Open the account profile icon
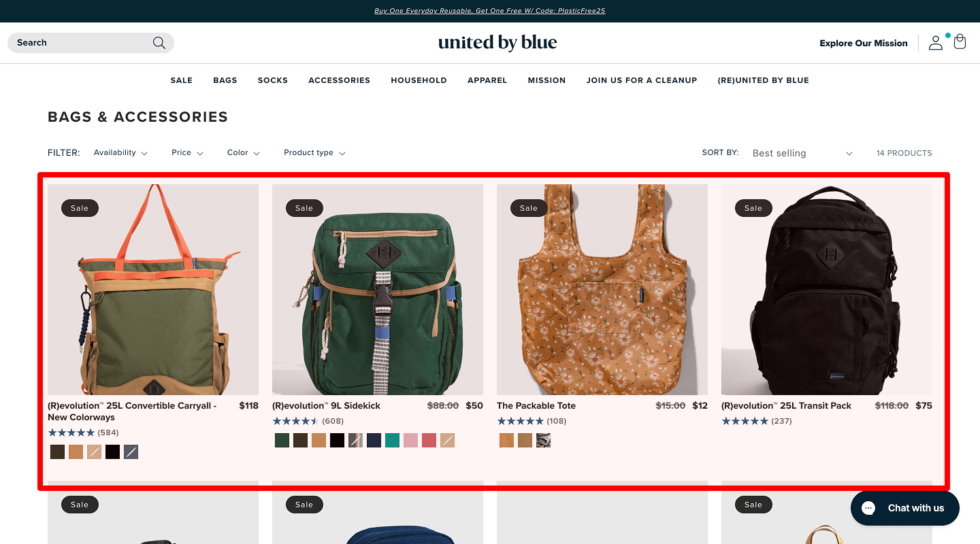980x544 pixels. coord(936,43)
